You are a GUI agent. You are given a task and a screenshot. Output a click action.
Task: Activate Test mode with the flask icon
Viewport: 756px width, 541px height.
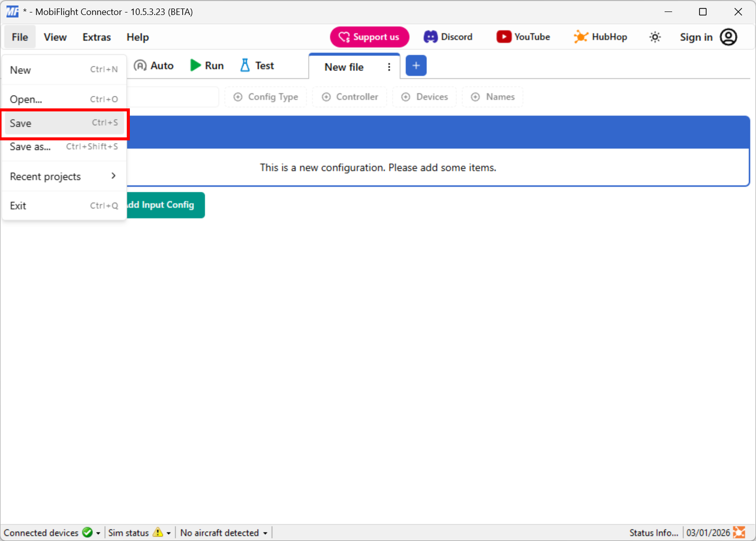pos(245,65)
